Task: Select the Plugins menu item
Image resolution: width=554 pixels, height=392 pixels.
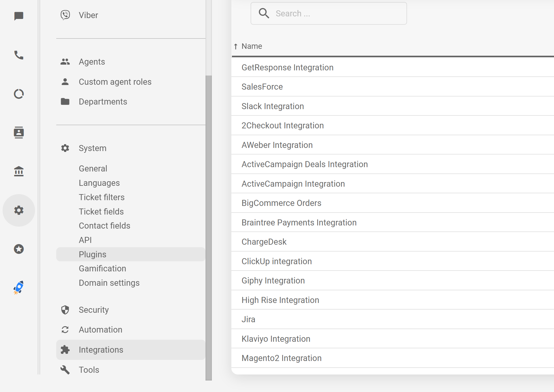Action: [x=92, y=254]
